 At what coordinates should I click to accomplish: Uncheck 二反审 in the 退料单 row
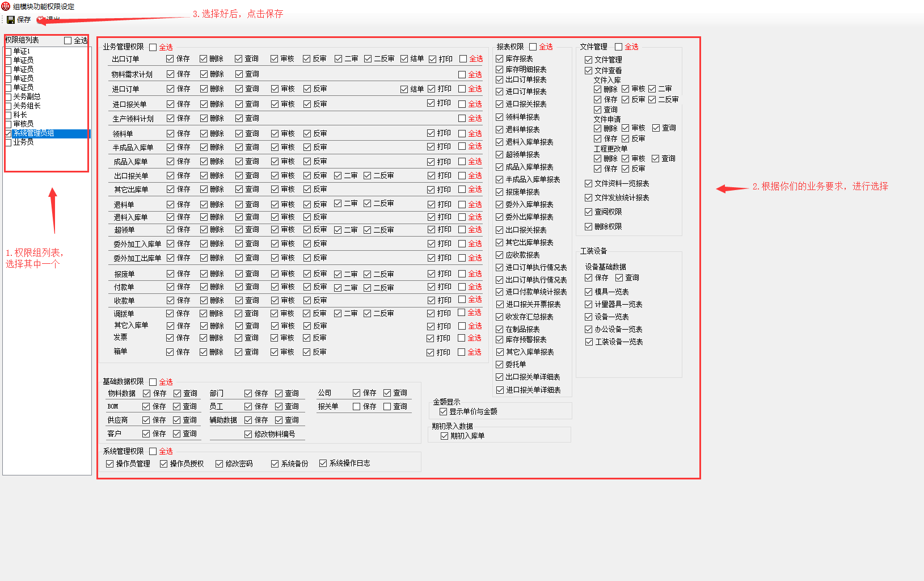(367, 203)
